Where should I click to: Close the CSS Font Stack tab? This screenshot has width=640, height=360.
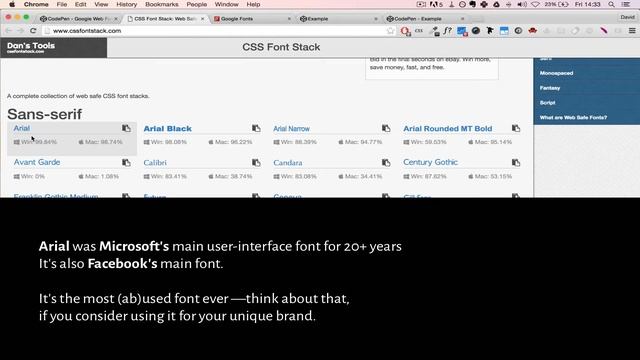[202, 19]
